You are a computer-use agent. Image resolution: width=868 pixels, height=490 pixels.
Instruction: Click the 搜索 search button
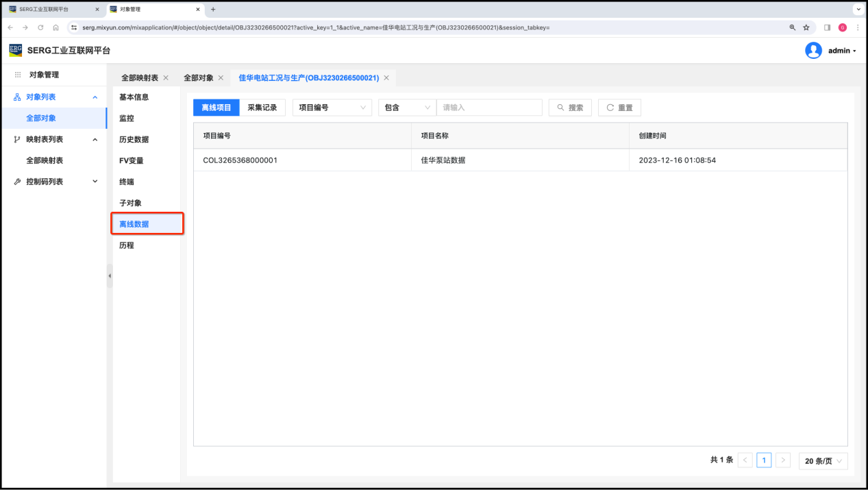coord(570,108)
